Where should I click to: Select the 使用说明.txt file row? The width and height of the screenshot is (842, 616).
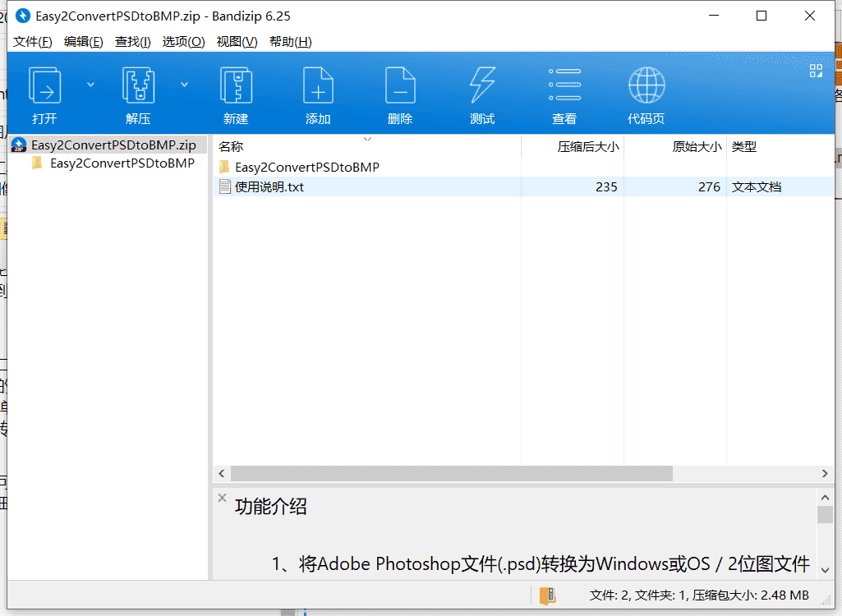click(523, 187)
